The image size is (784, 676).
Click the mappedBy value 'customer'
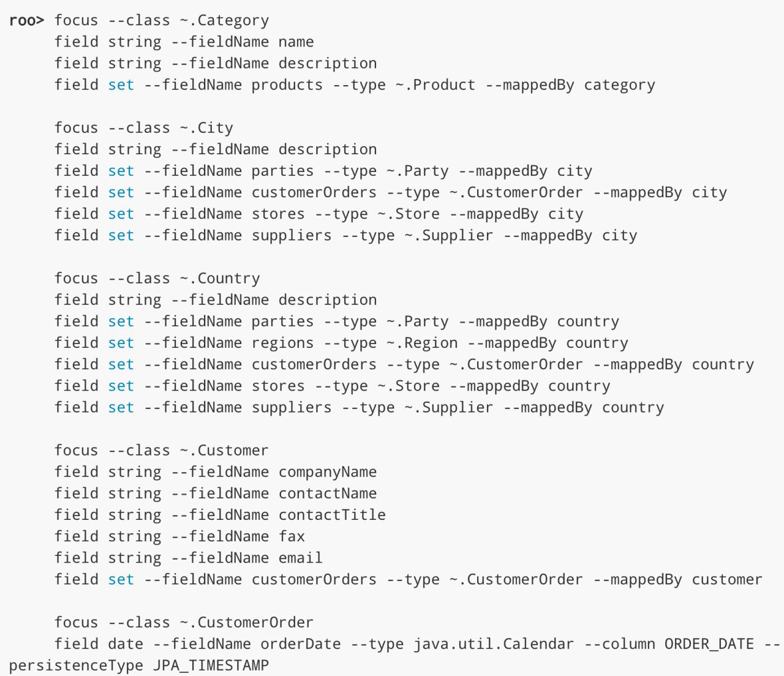[726, 579]
